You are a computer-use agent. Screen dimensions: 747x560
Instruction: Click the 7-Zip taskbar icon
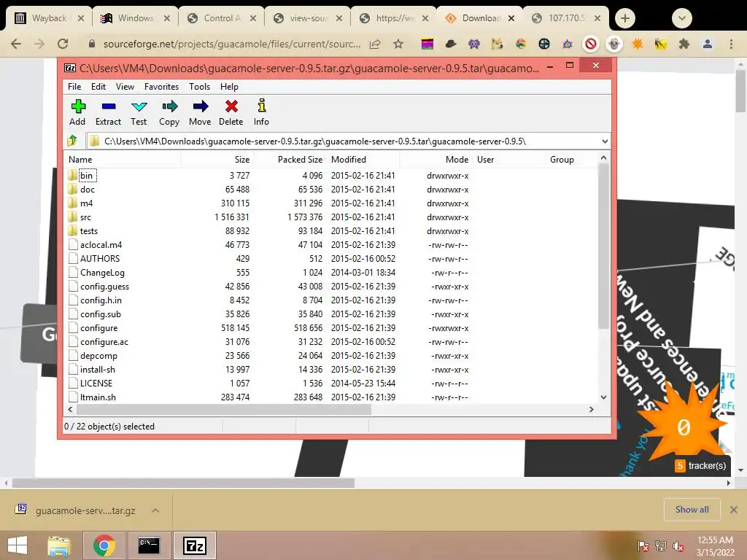pyautogui.click(x=194, y=545)
